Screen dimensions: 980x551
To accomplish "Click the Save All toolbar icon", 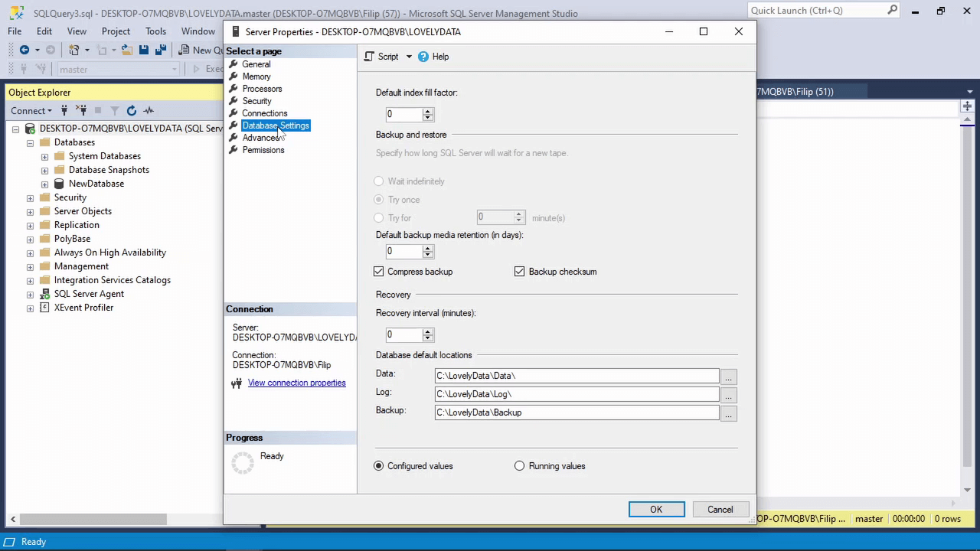I will [160, 50].
